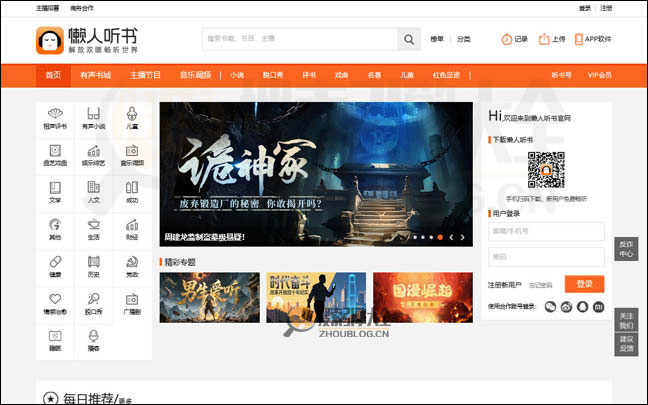Click the orange 登录 login button
The image size is (648, 405).
pos(584,284)
